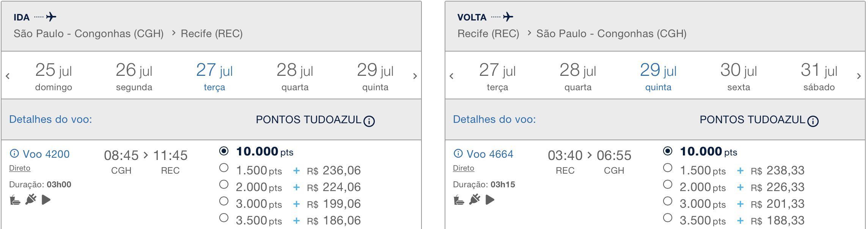Select 3.000 pts + R$ 201,33 option
This screenshot has height=229, width=868.
click(x=668, y=201)
